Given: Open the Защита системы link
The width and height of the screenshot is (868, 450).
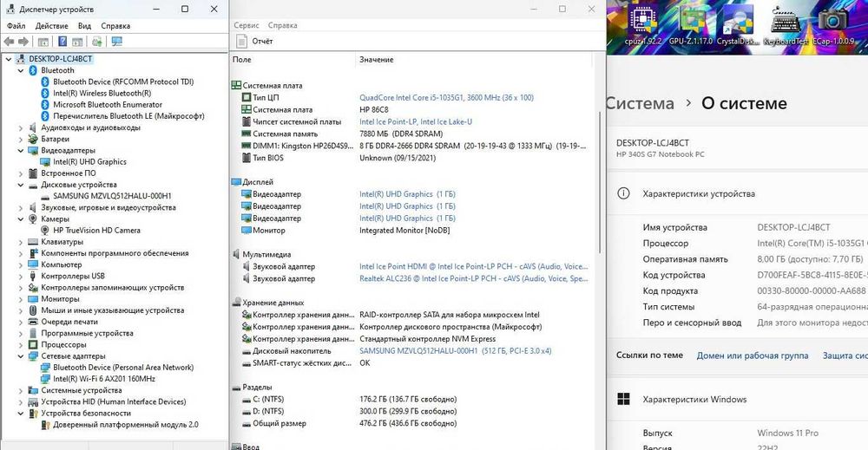Looking at the screenshot, I should coord(845,355).
